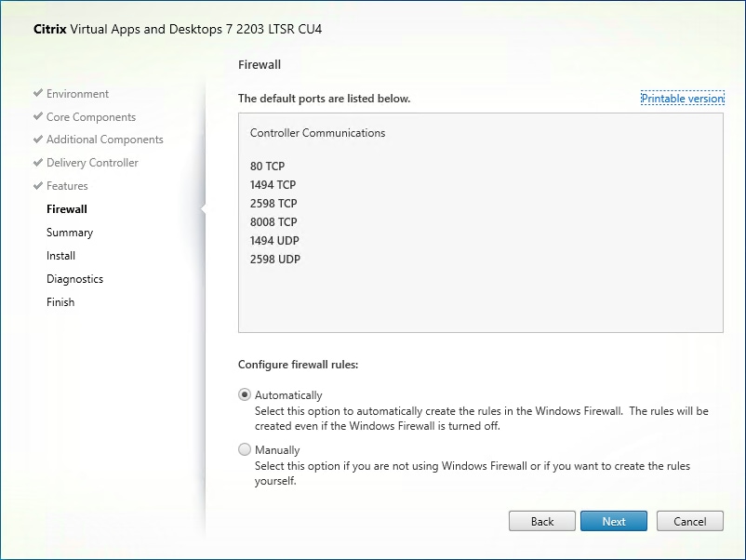Click the Controller Communications ports panel
This screenshot has height=560, width=746.
tap(480, 221)
